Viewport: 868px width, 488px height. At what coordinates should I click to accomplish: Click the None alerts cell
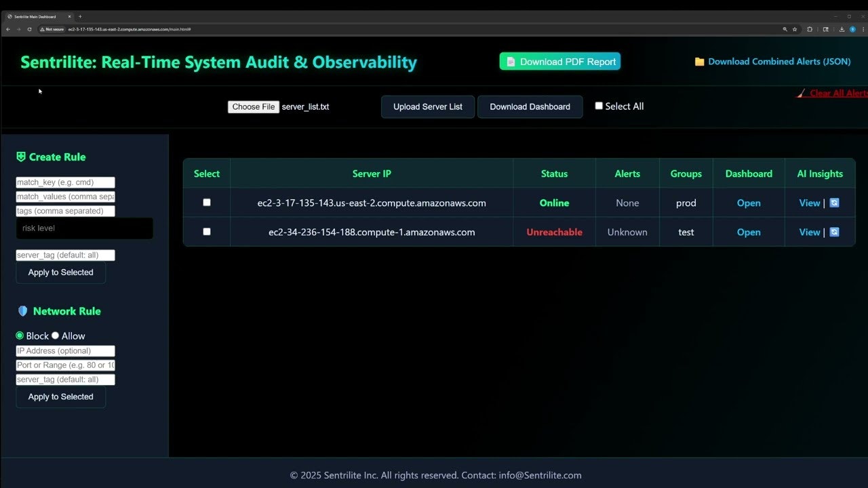pyautogui.click(x=627, y=203)
